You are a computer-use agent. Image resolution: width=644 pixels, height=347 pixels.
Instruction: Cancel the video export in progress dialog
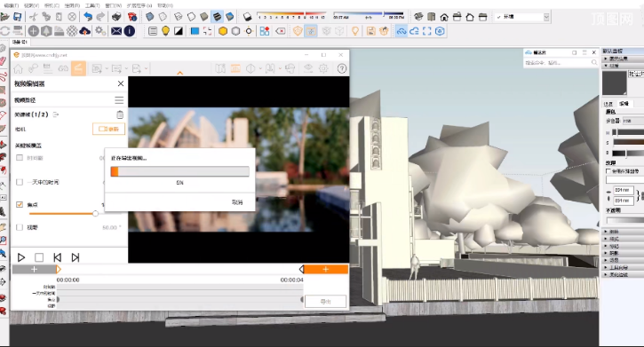coord(237,202)
